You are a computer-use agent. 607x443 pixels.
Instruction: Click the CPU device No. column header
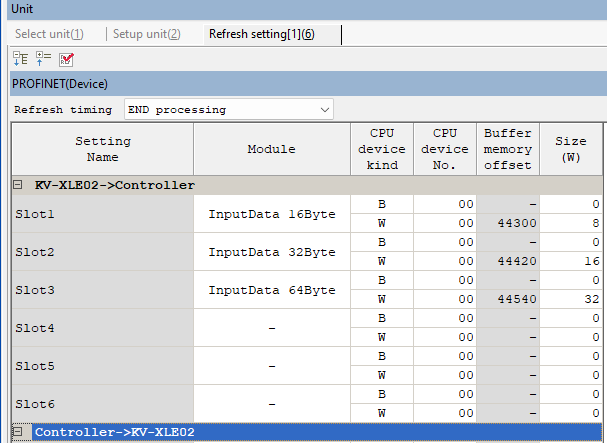(445, 149)
